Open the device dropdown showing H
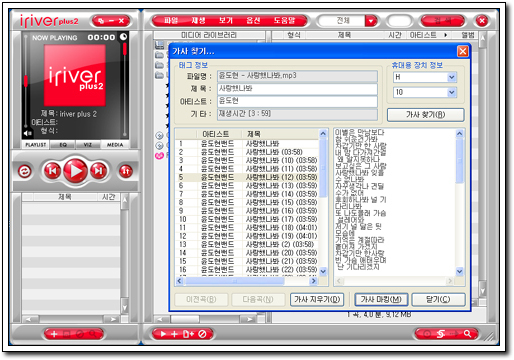514x360 pixels. 451,77
